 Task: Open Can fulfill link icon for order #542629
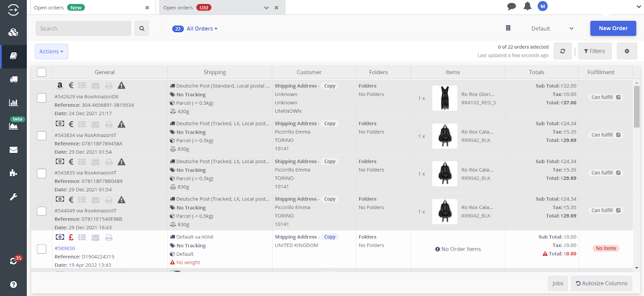coord(618,97)
